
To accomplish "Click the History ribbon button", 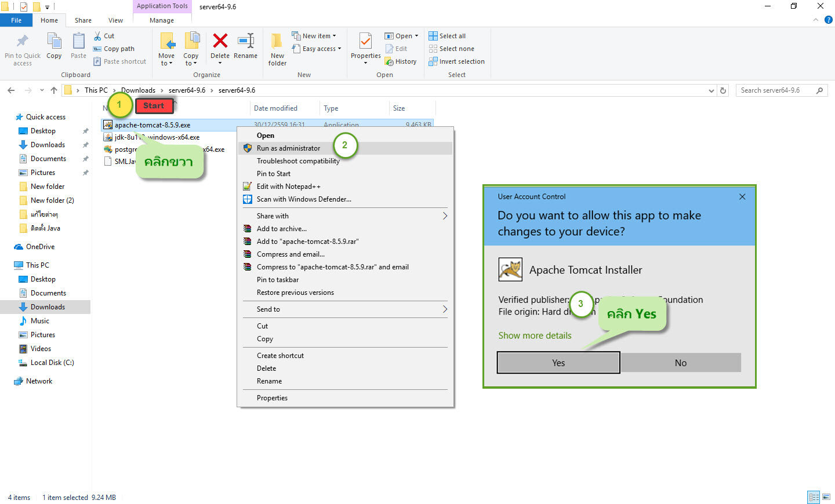I will point(401,61).
